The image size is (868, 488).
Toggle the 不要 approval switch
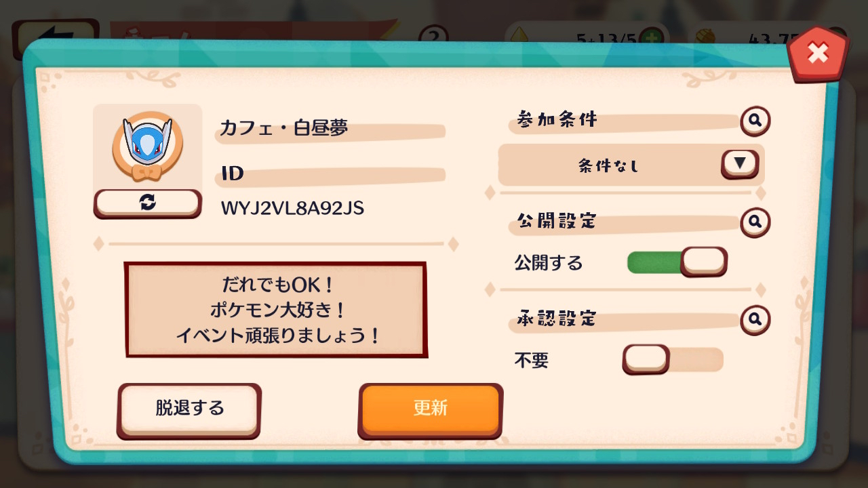click(x=673, y=359)
